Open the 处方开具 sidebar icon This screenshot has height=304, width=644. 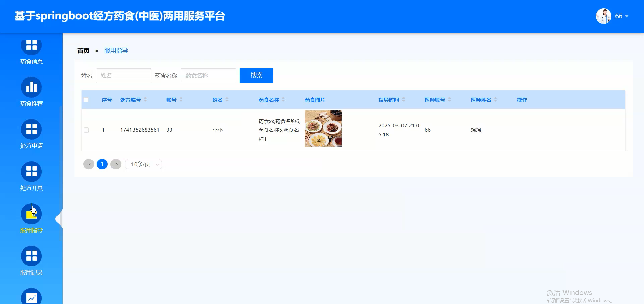31,171
